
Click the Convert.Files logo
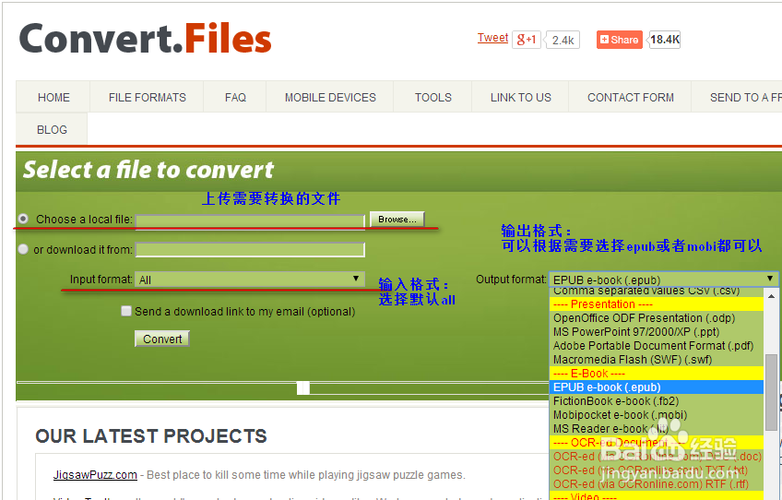click(x=145, y=38)
